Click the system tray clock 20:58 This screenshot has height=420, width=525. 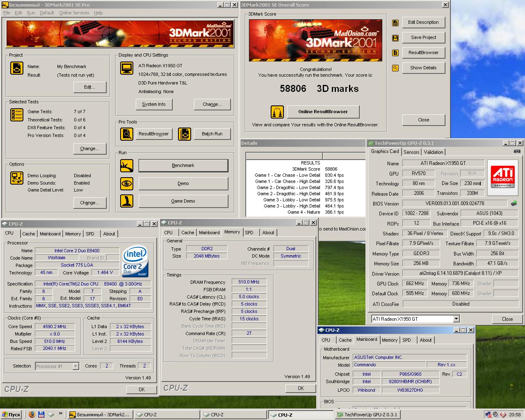pos(515,415)
